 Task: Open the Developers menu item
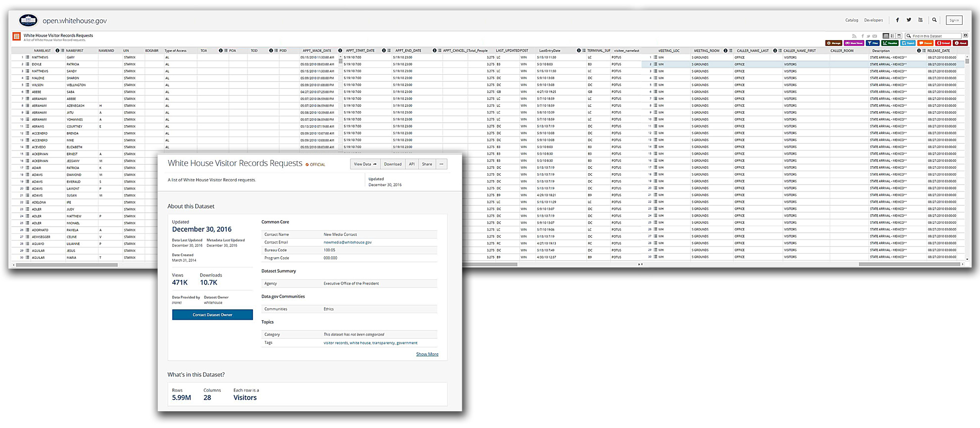click(x=873, y=20)
